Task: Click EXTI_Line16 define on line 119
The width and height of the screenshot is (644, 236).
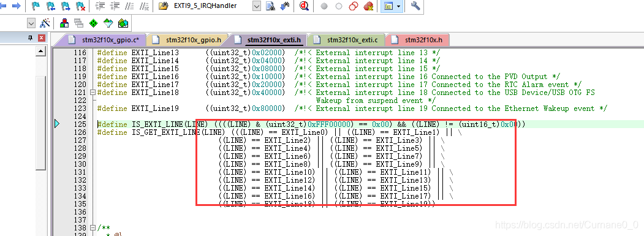Action: pyautogui.click(x=155, y=77)
